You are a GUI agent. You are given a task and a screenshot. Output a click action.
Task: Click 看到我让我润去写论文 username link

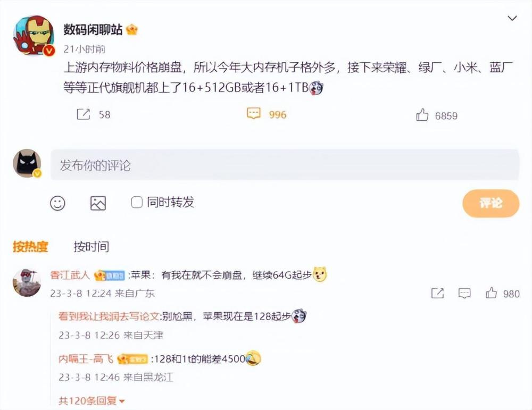tap(108, 316)
